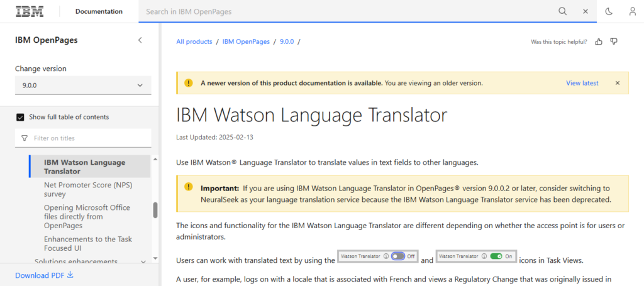
Task: Select IBM Watson Language Translator in contents
Action: (x=91, y=167)
